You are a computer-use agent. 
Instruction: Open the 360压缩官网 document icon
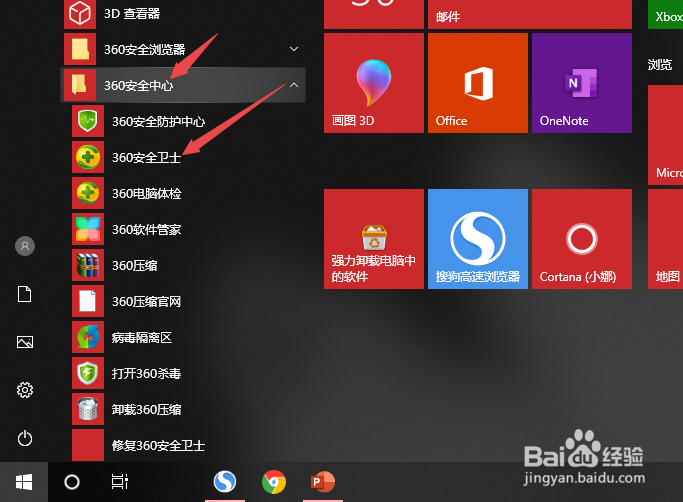point(88,301)
